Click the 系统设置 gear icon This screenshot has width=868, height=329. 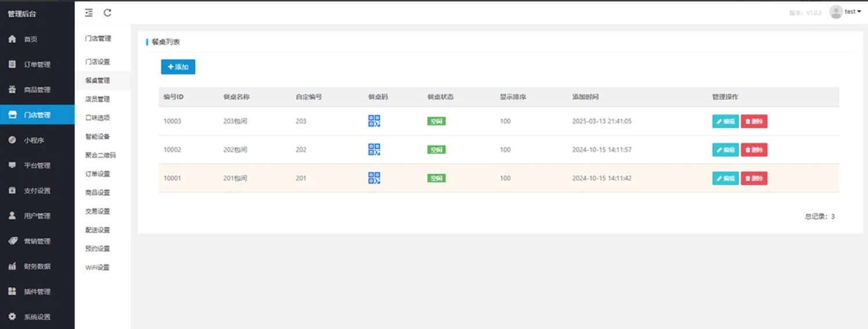(12, 317)
